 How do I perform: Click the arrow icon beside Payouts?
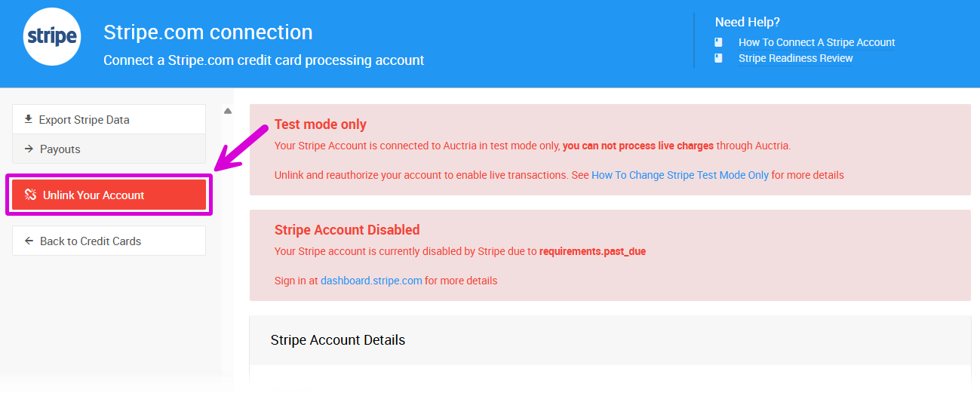(x=29, y=149)
